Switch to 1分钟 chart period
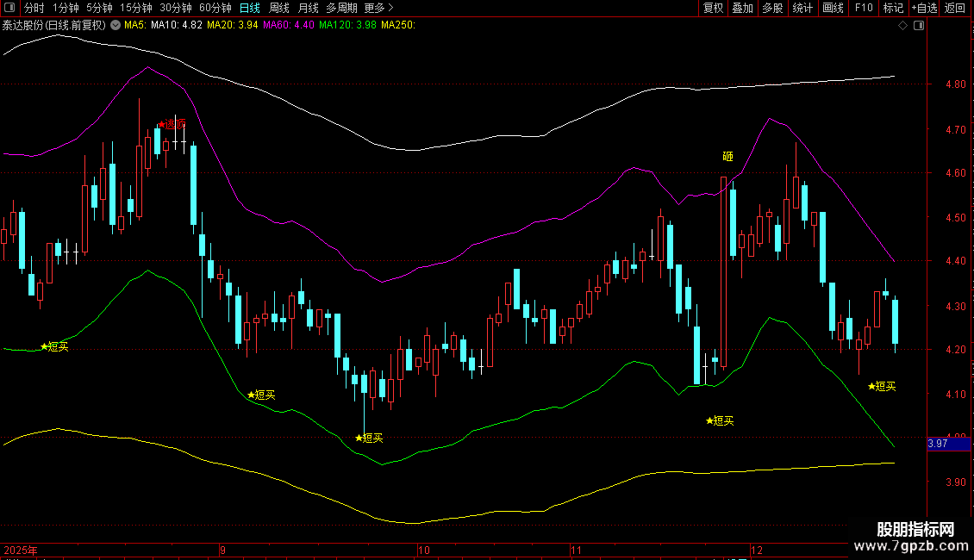The height and width of the screenshot is (560, 974). 66,8
